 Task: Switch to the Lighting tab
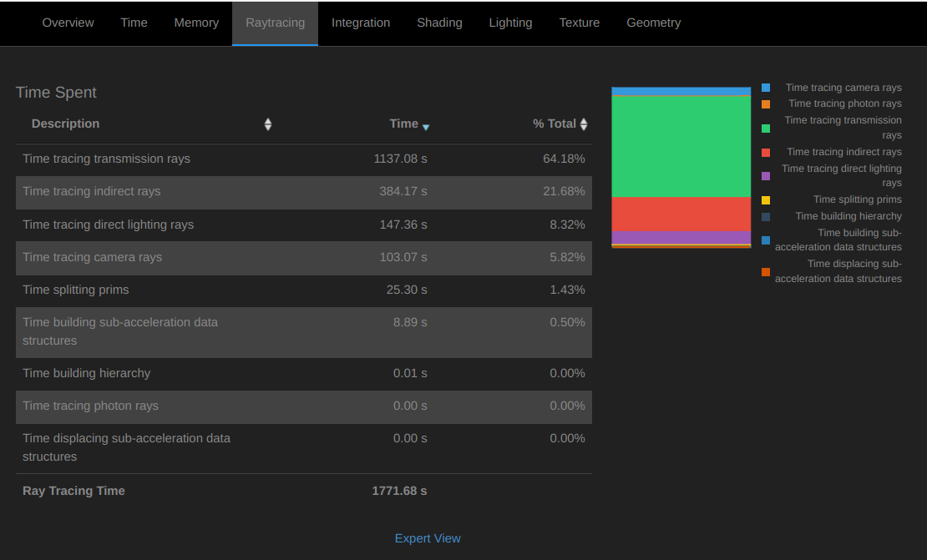[x=510, y=23]
